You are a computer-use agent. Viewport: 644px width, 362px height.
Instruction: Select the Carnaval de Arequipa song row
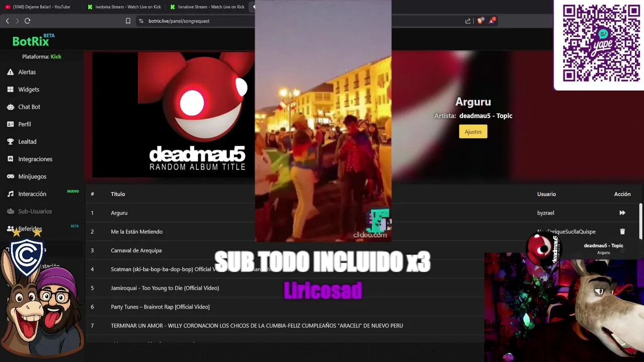click(362, 250)
